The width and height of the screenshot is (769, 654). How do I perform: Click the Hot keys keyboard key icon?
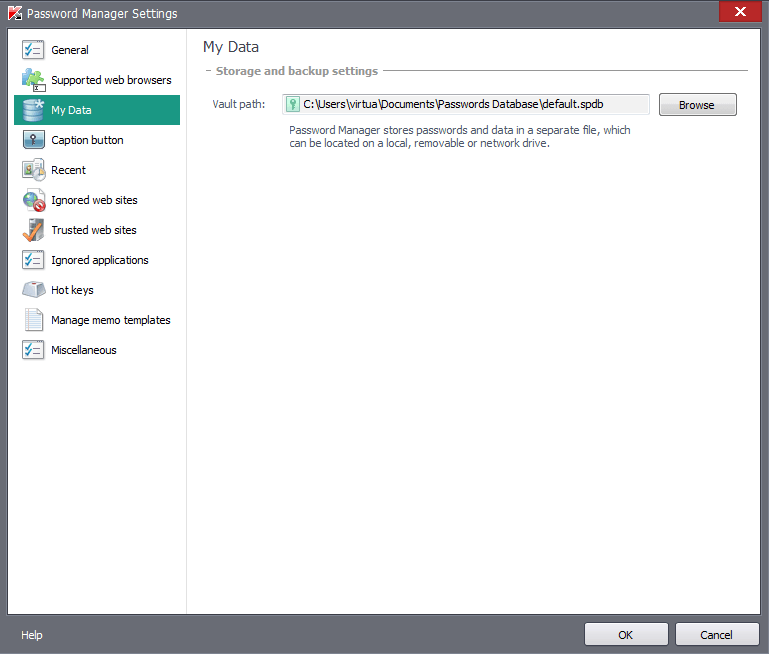tap(33, 290)
